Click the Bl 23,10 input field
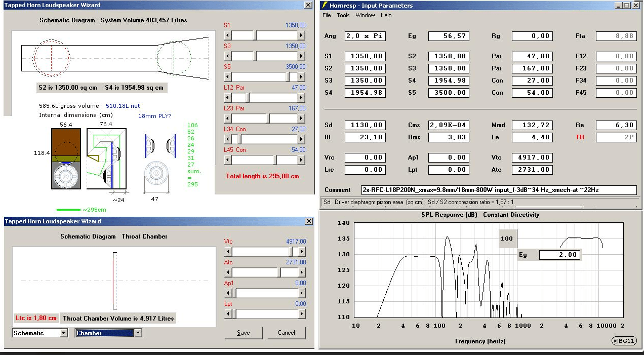Screen dimensions: 644x355 pos(365,137)
